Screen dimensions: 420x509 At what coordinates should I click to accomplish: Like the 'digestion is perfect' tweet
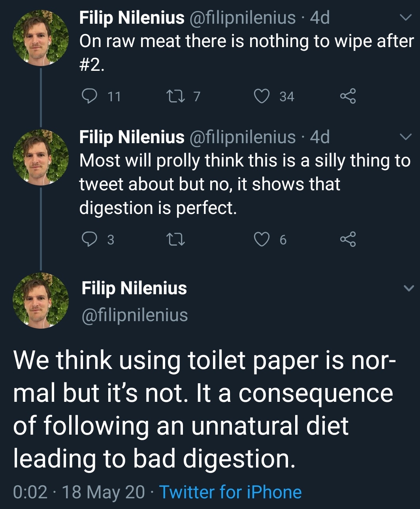point(261,239)
